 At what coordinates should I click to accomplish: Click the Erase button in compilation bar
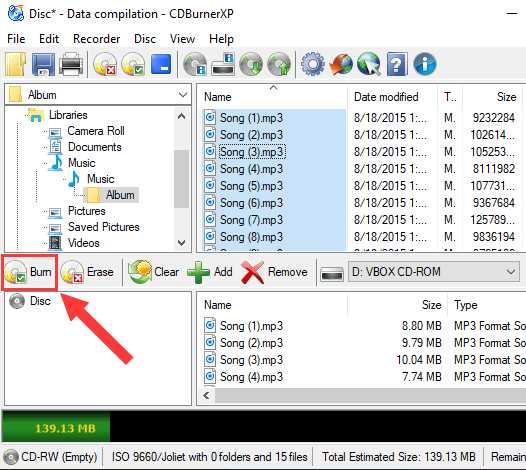(x=87, y=272)
